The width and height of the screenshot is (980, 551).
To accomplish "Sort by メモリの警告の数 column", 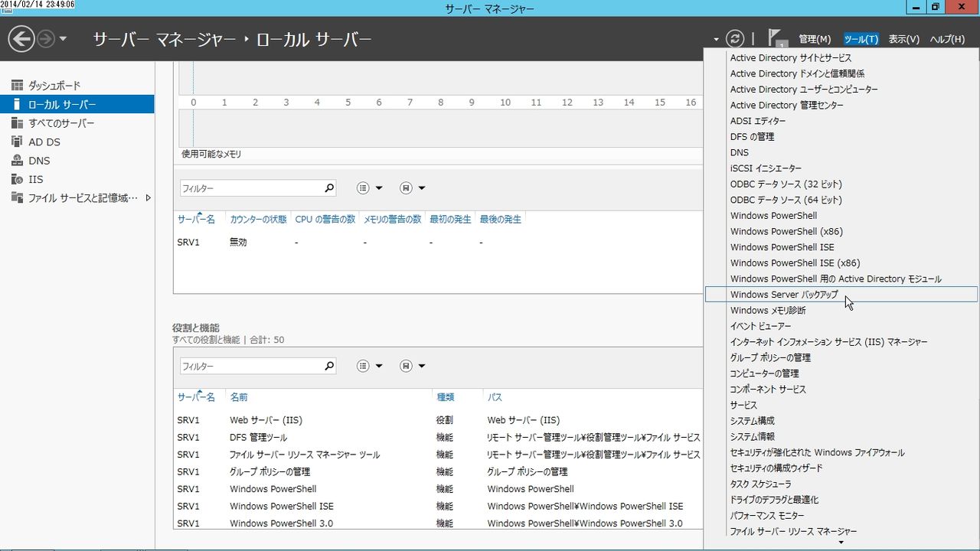I will coord(393,220).
